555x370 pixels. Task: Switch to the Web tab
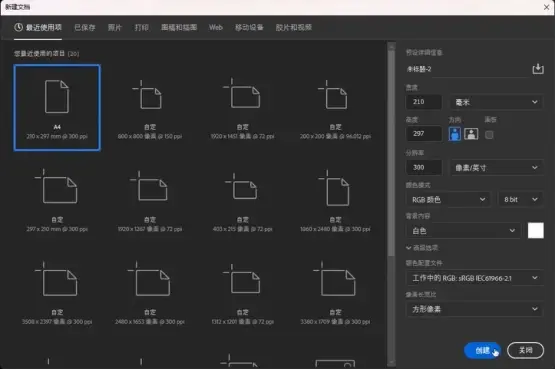tap(216, 27)
